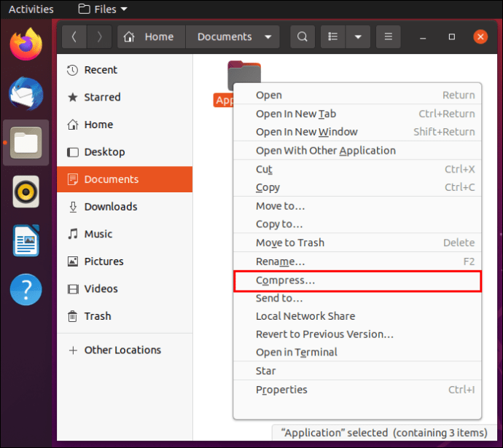Select Copy to… menu entry
This screenshot has height=448, width=503.
pyautogui.click(x=357, y=224)
